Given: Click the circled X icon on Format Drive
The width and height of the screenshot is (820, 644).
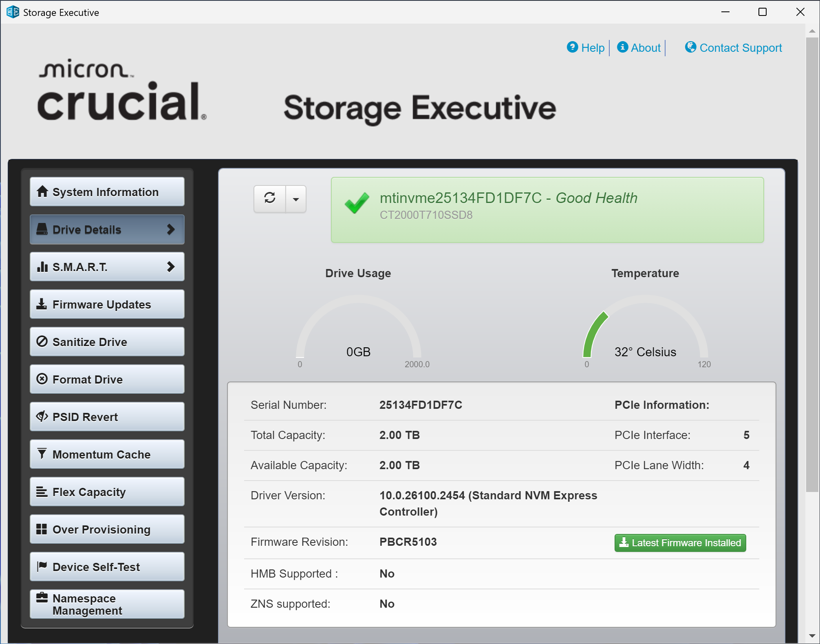Looking at the screenshot, I should coord(42,379).
